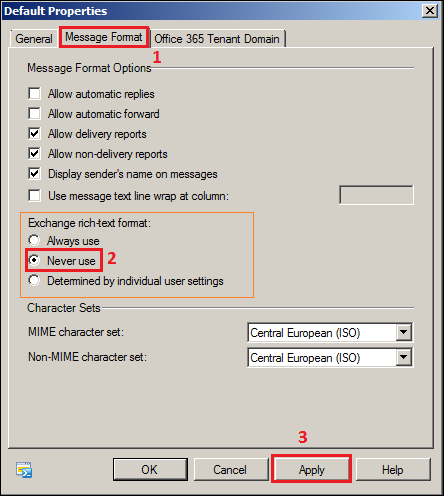The width and height of the screenshot is (444, 496).
Task: Click the OK button
Action: [150, 470]
